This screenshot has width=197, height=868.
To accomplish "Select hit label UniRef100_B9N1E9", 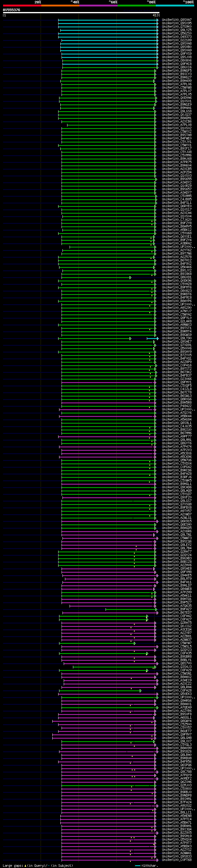I will [x=177, y=104].
